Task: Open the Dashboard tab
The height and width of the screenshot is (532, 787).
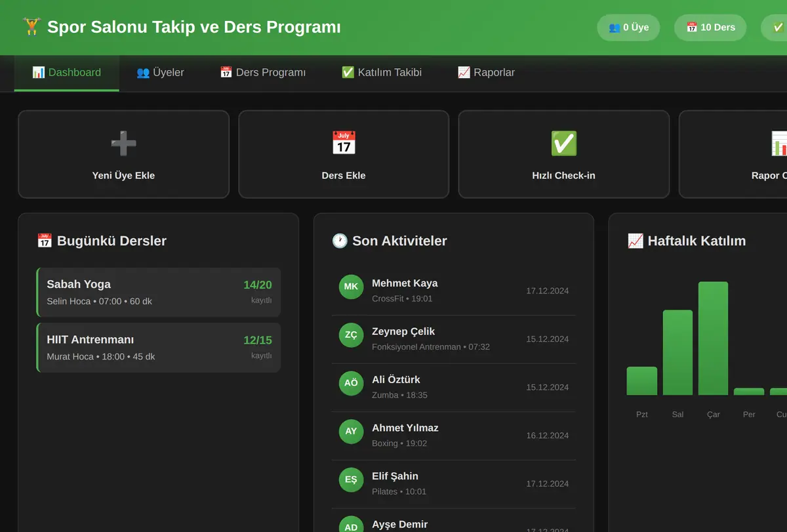Action: click(67, 73)
